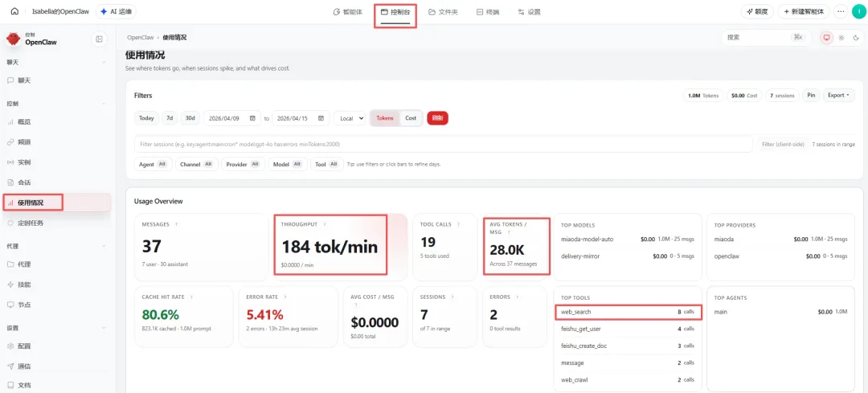Open the Local timezone dropdown
Screen dimensions: 868x393
coord(350,118)
